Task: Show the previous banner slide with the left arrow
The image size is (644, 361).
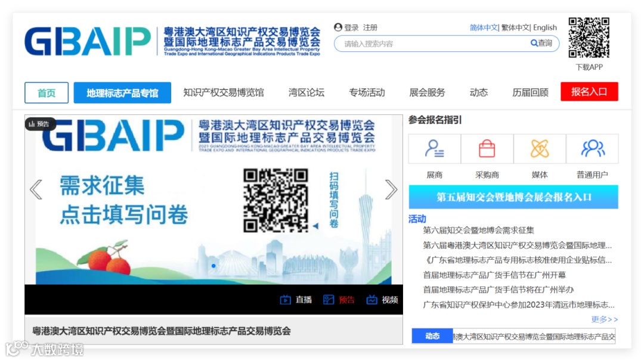Action: 36,189
